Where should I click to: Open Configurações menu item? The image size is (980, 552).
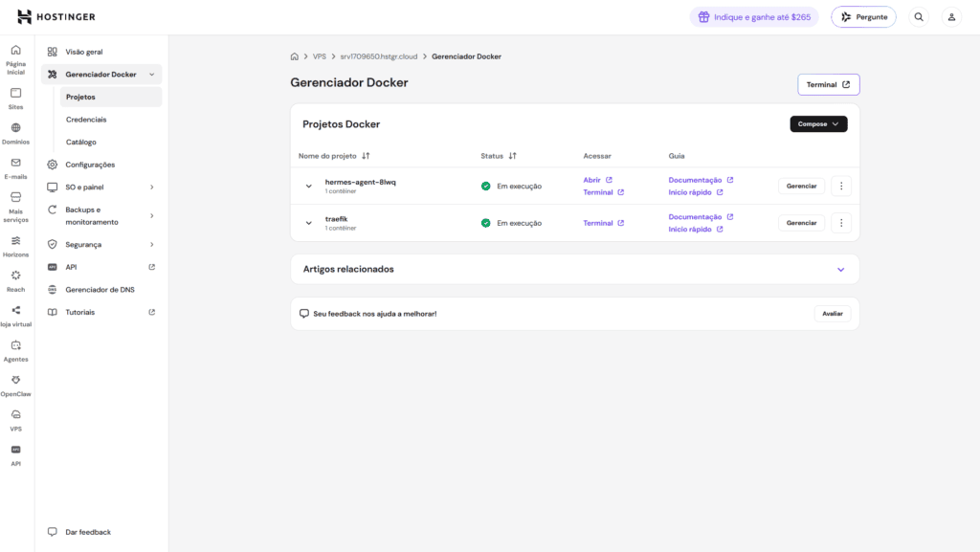(x=101, y=165)
